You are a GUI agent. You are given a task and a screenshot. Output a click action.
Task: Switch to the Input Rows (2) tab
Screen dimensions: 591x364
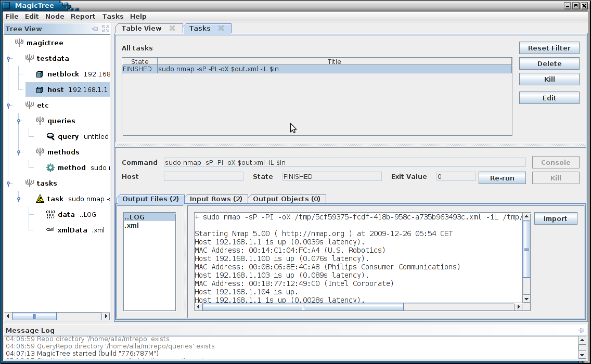[216, 199]
